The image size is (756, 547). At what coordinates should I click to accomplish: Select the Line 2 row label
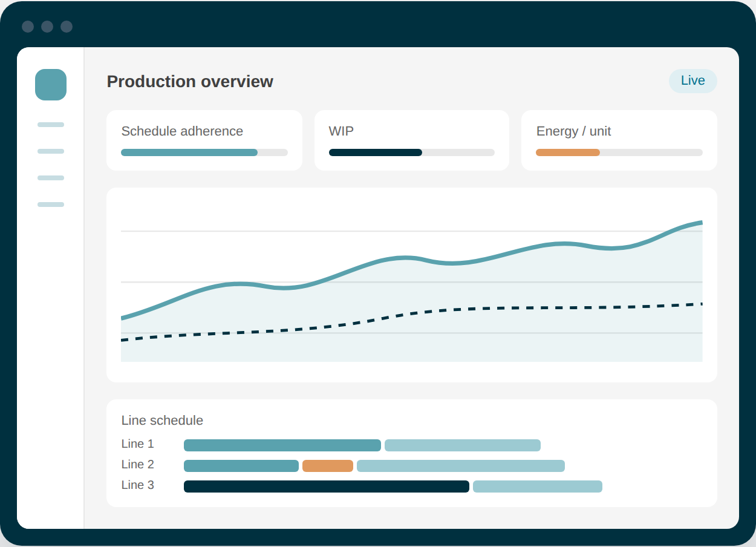click(137, 465)
